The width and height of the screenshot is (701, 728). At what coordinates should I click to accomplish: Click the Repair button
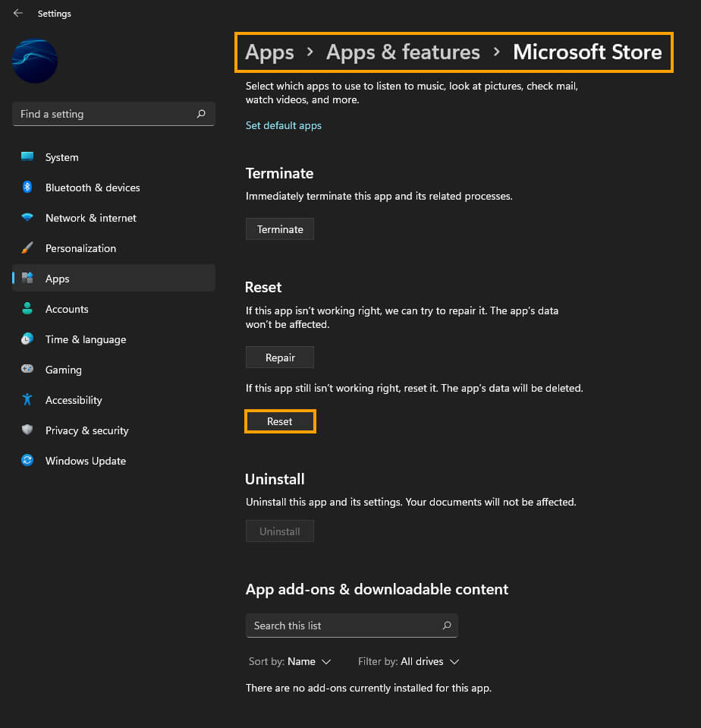click(280, 358)
